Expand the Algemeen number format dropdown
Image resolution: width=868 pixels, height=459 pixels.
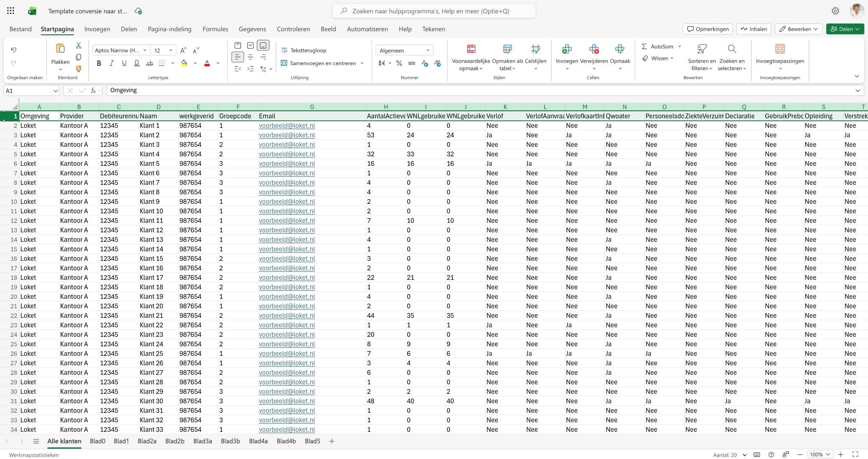(x=428, y=50)
